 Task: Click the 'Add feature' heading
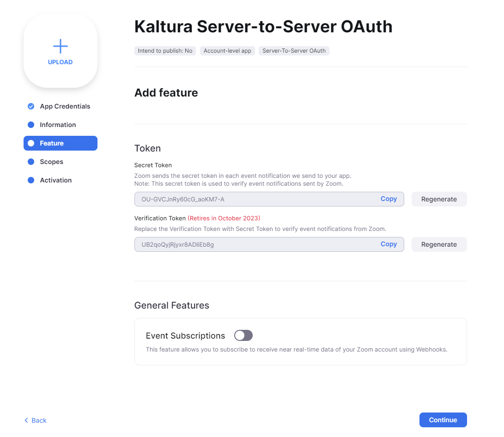[166, 92]
